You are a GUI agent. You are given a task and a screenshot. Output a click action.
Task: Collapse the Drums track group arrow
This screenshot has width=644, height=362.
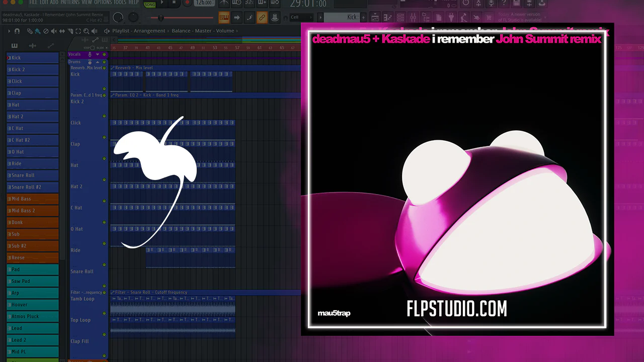point(98,62)
